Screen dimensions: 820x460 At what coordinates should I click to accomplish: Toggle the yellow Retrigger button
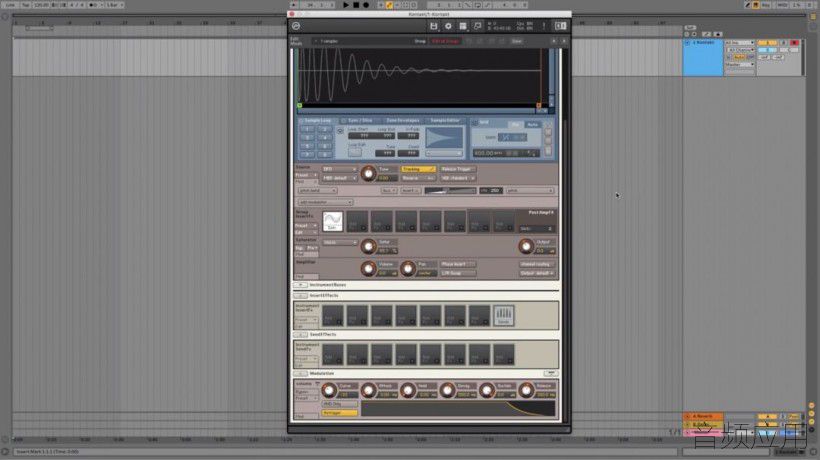[x=339, y=413]
